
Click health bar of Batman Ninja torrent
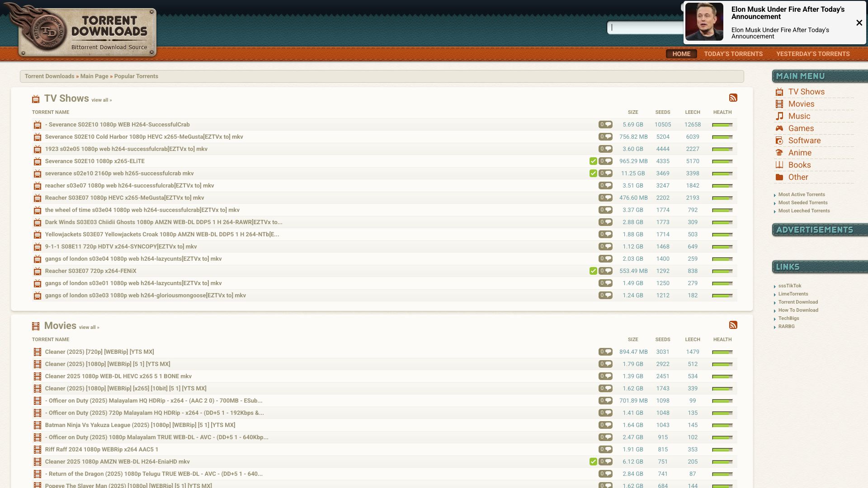click(722, 425)
